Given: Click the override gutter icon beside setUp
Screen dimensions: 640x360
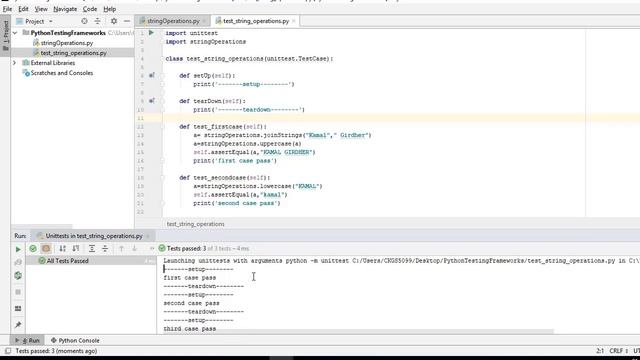Looking at the screenshot, I should coord(152,76).
